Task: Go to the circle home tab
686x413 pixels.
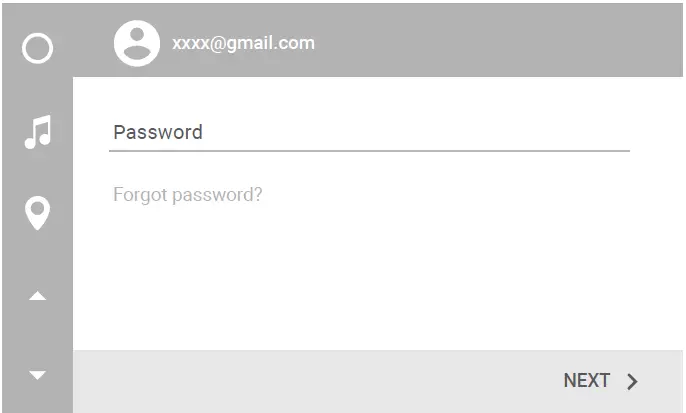Action: coord(37,48)
